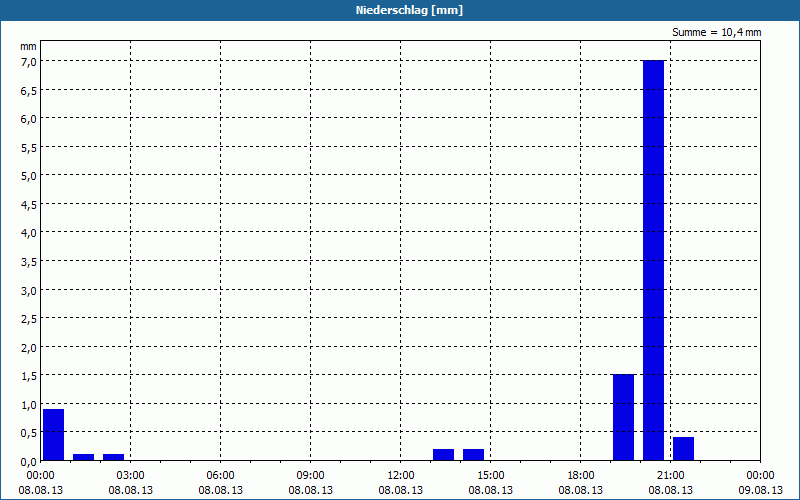Click the 1,5 y-axis label

coord(28,376)
